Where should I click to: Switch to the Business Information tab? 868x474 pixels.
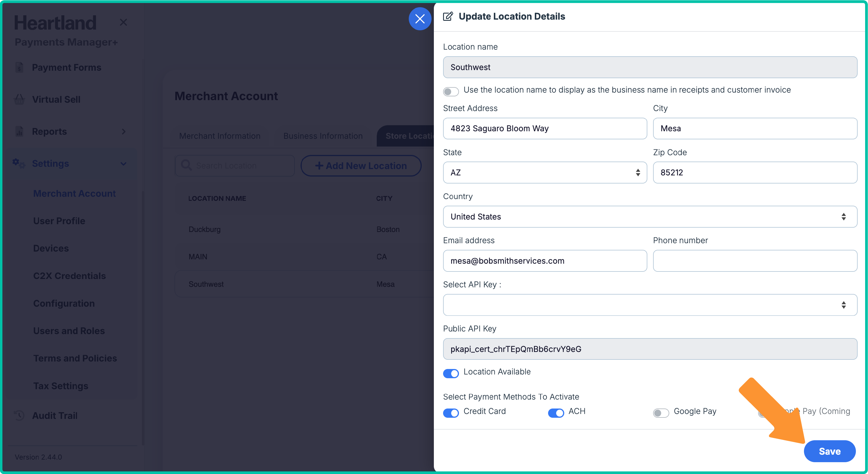323,136
